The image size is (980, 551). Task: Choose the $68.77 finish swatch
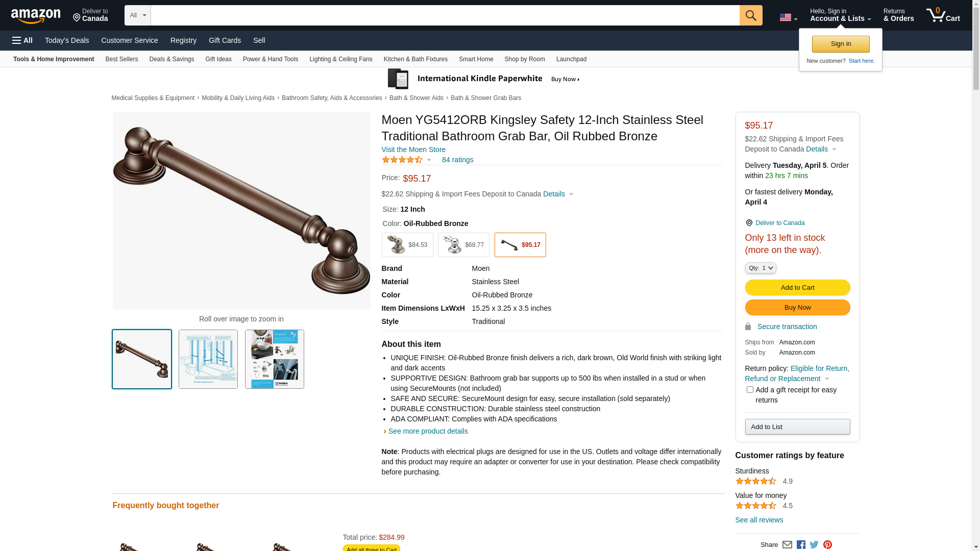463,245
